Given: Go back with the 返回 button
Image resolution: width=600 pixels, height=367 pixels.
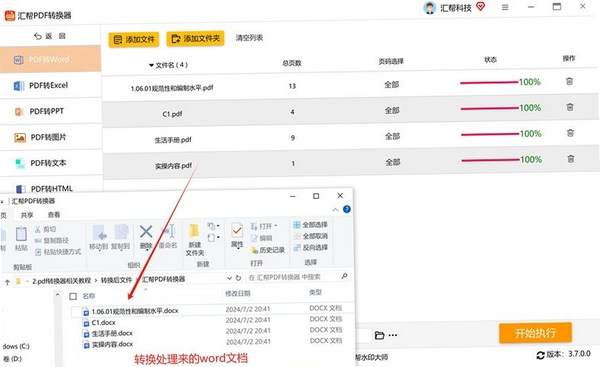Looking at the screenshot, I should (49, 36).
